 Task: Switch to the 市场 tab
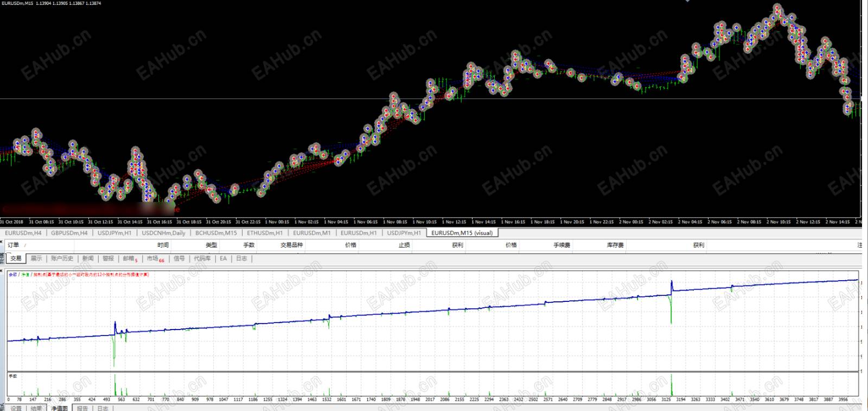tap(155, 259)
